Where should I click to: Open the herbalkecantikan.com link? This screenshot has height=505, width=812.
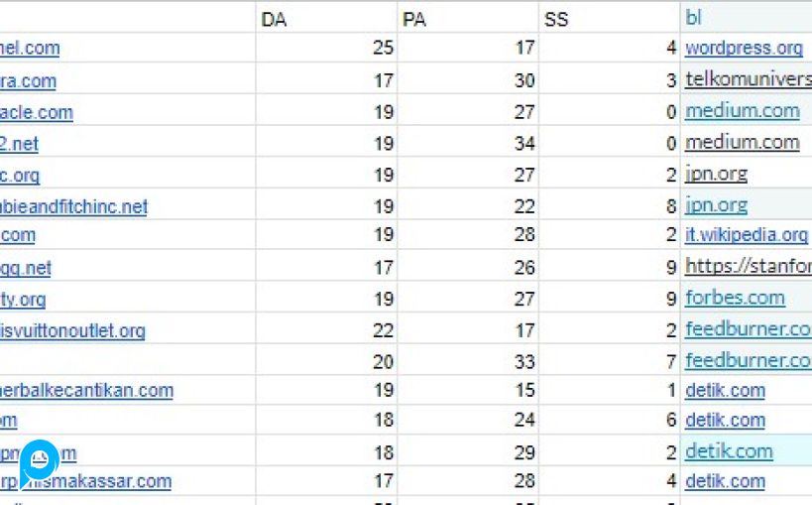click(87, 390)
